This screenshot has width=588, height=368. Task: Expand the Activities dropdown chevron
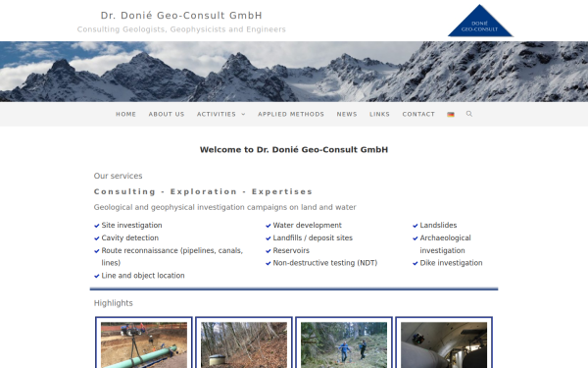click(x=243, y=114)
